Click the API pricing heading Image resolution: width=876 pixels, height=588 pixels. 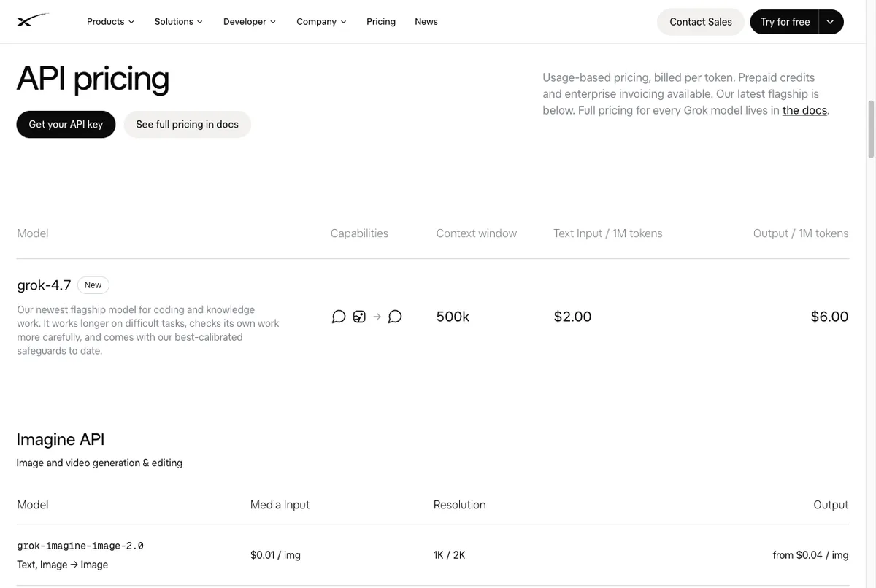click(93, 78)
